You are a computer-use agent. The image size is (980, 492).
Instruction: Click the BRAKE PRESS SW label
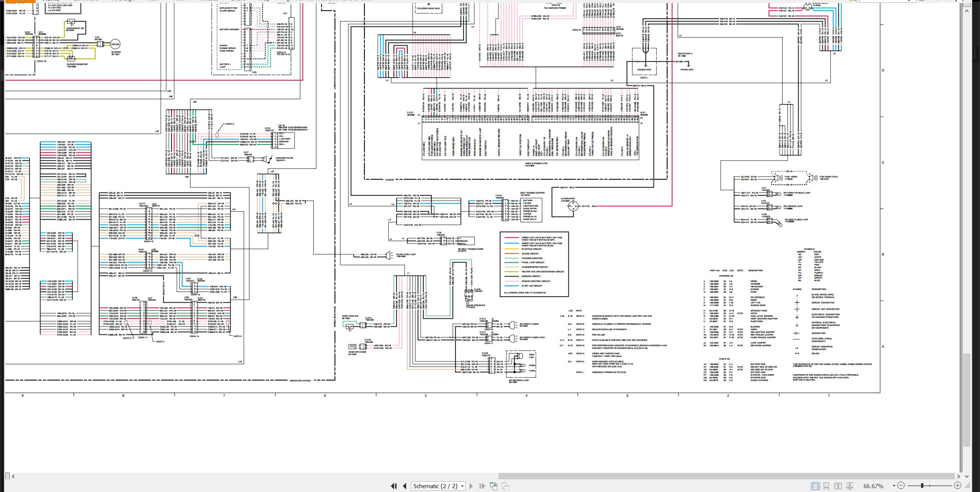[x=475, y=305]
